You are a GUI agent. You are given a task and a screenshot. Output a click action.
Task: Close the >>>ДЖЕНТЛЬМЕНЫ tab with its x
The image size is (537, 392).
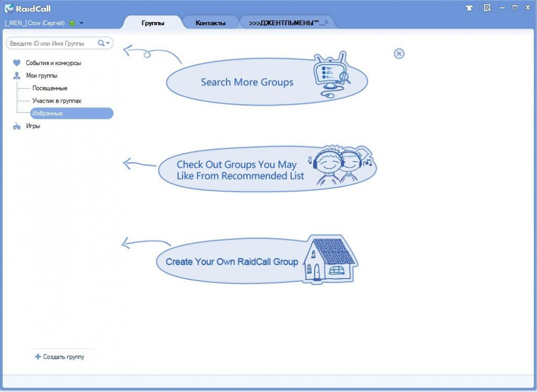pyautogui.click(x=326, y=22)
